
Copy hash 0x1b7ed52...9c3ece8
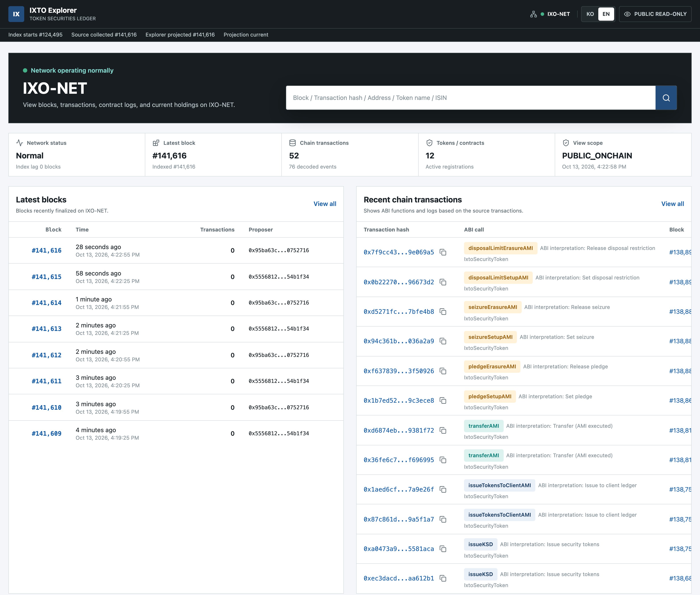tap(443, 400)
